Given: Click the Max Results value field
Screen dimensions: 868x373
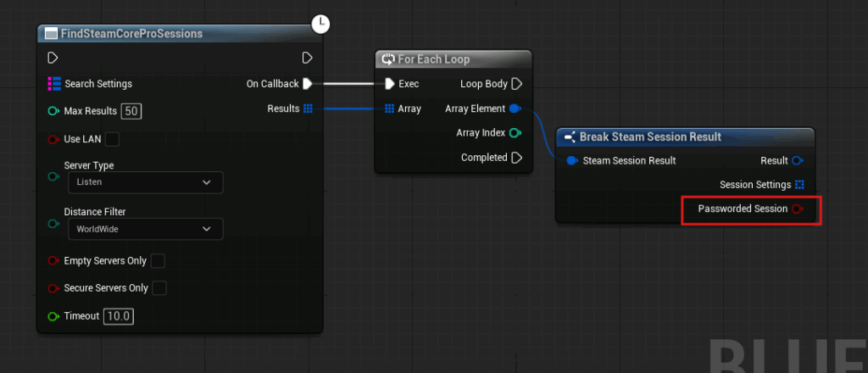Looking at the screenshot, I should (131, 112).
